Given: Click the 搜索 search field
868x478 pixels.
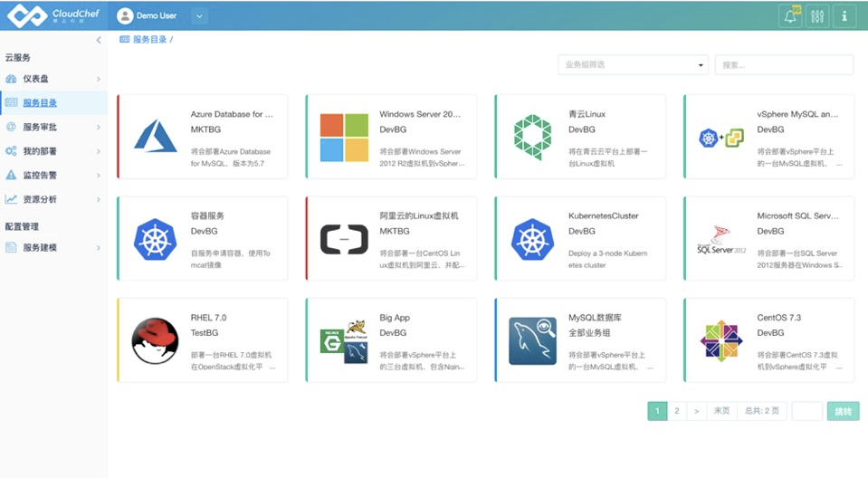Looking at the screenshot, I should pos(784,65).
